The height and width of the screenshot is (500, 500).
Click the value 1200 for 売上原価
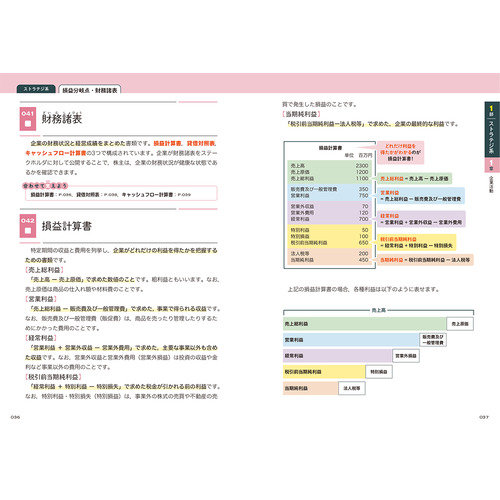(x=362, y=172)
